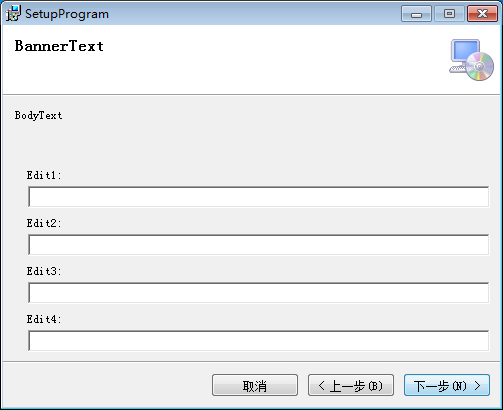Close the SetupProgram installer window
Screen dimensions: 503x410
coord(482,14)
